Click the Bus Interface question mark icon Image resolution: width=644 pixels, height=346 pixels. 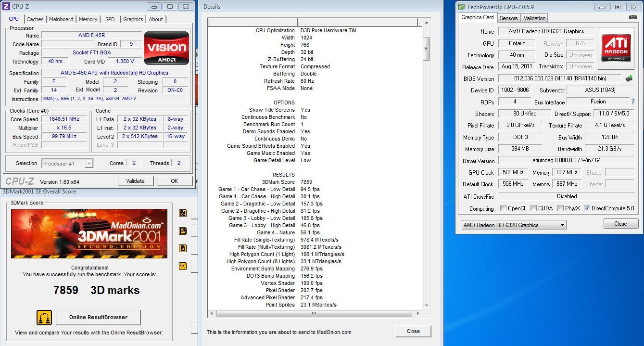click(x=633, y=102)
